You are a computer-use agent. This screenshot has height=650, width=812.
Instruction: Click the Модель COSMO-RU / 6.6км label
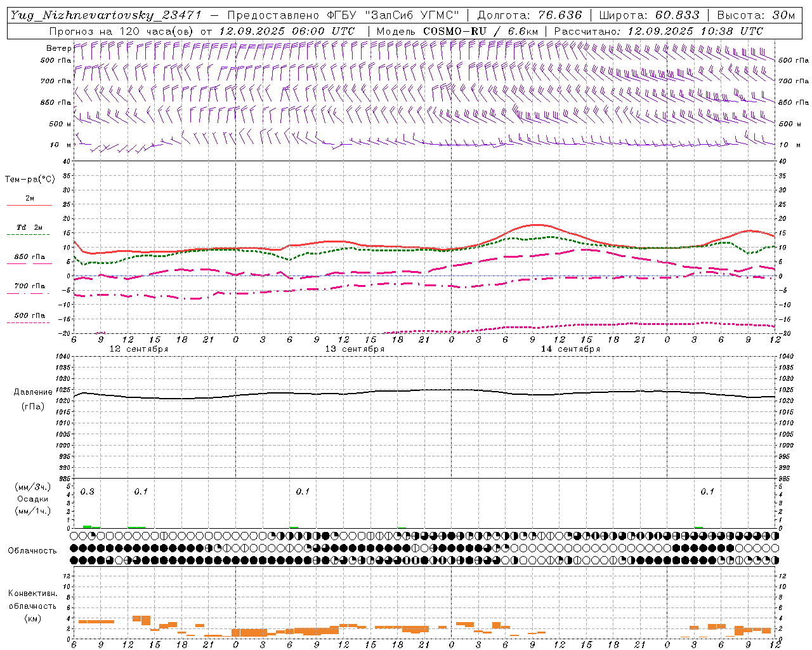tap(457, 31)
